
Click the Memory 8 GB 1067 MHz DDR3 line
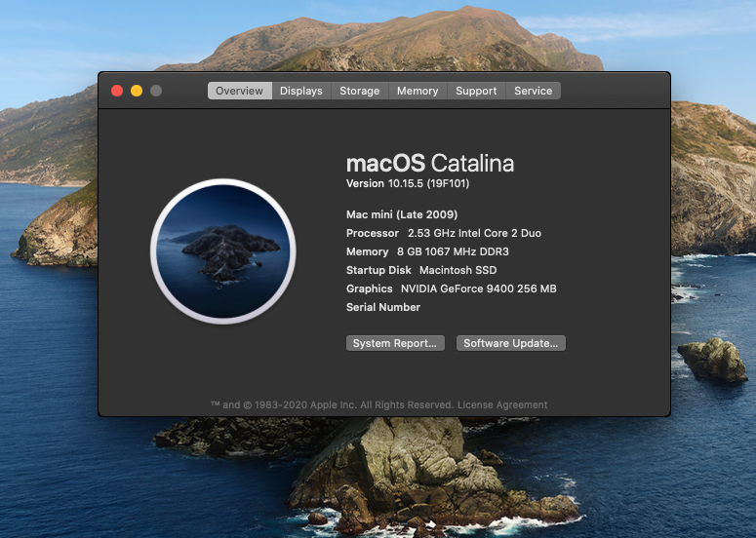tap(427, 251)
